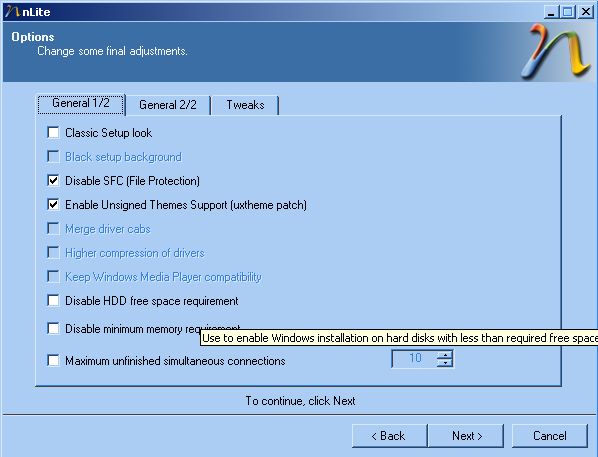Click the nLite title bar icon
This screenshot has width=598, height=457.
point(12,11)
